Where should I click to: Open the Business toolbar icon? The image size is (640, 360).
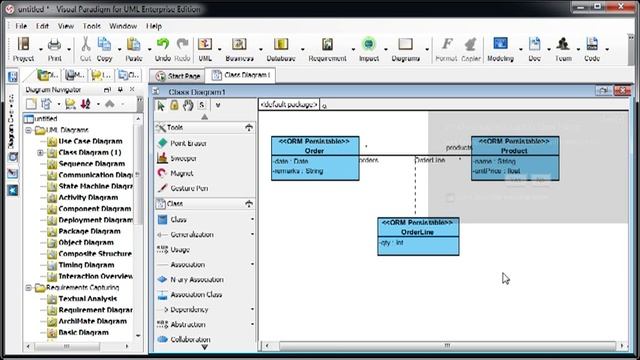[x=239, y=44]
